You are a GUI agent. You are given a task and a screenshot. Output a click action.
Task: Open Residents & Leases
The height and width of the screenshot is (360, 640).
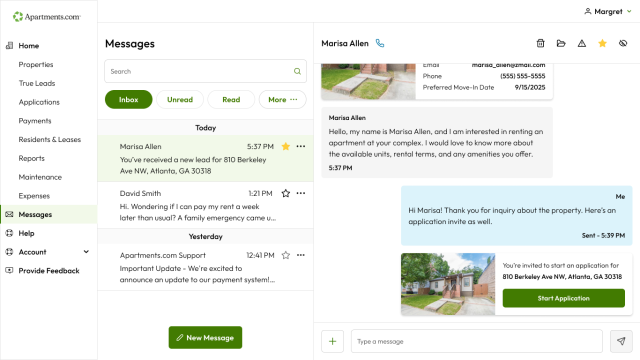[50, 140]
